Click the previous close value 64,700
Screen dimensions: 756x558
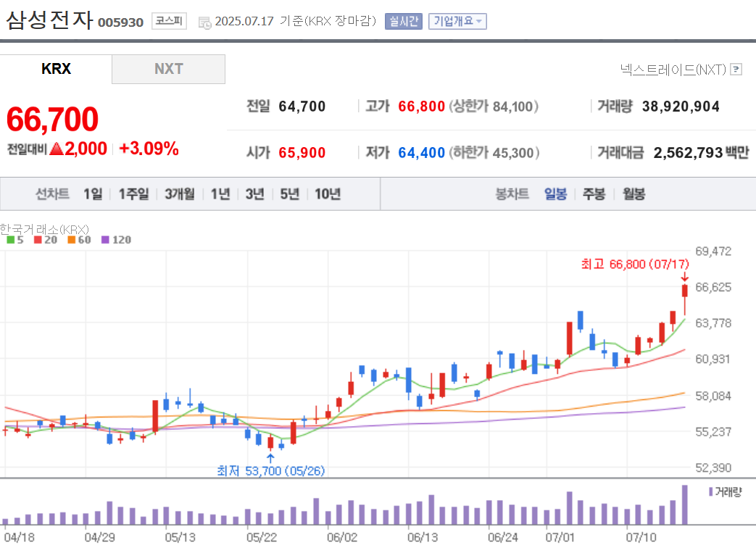pyautogui.click(x=302, y=107)
